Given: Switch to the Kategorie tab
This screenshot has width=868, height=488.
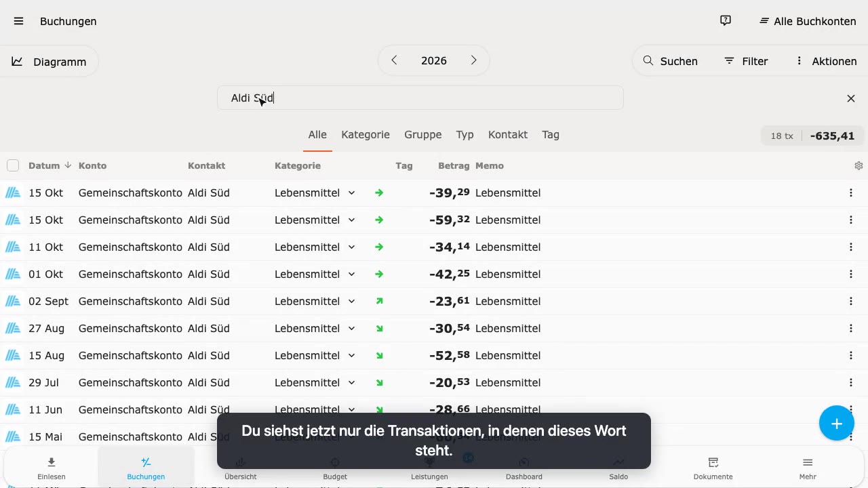Looking at the screenshot, I should click(x=366, y=135).
